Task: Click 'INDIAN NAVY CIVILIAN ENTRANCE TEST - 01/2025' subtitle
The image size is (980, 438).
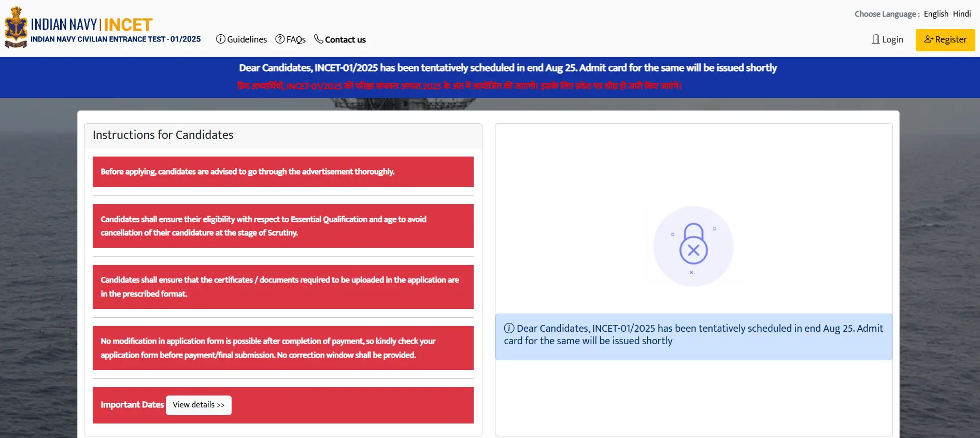Action: 116,39
